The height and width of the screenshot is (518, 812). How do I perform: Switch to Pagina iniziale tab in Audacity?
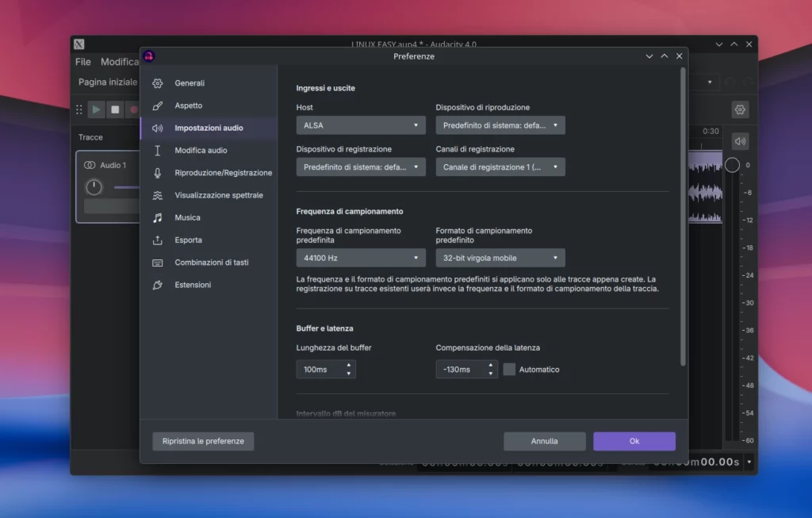108,82
